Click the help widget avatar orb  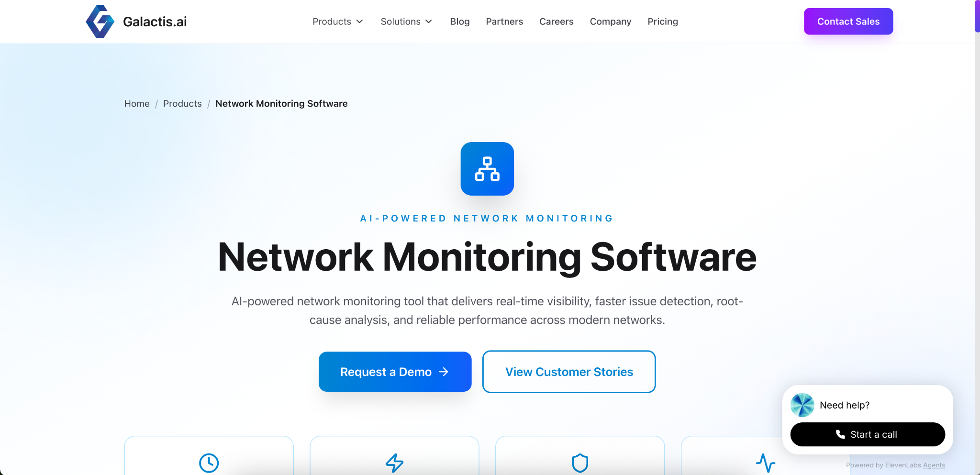click(x=802, y=405)
